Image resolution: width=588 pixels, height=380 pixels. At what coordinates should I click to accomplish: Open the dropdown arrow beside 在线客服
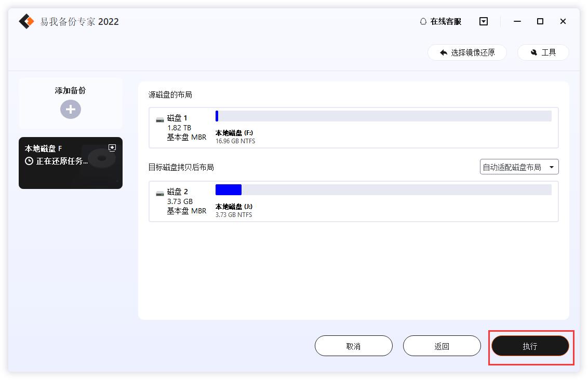click(x=483, y=21)
